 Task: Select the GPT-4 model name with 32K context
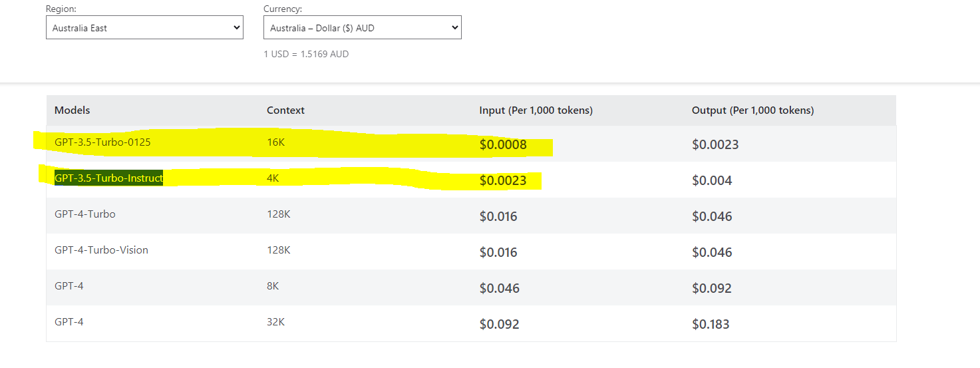69,322
